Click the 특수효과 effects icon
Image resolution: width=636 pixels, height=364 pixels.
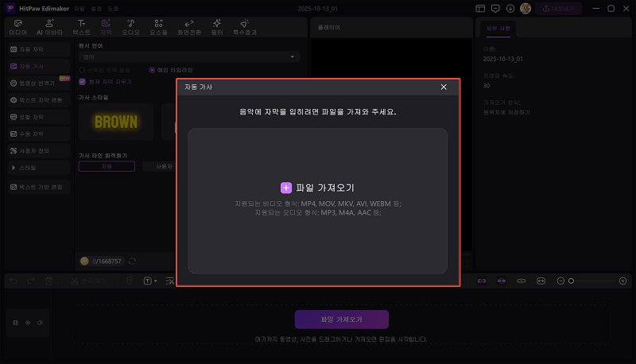click(245, 28)
